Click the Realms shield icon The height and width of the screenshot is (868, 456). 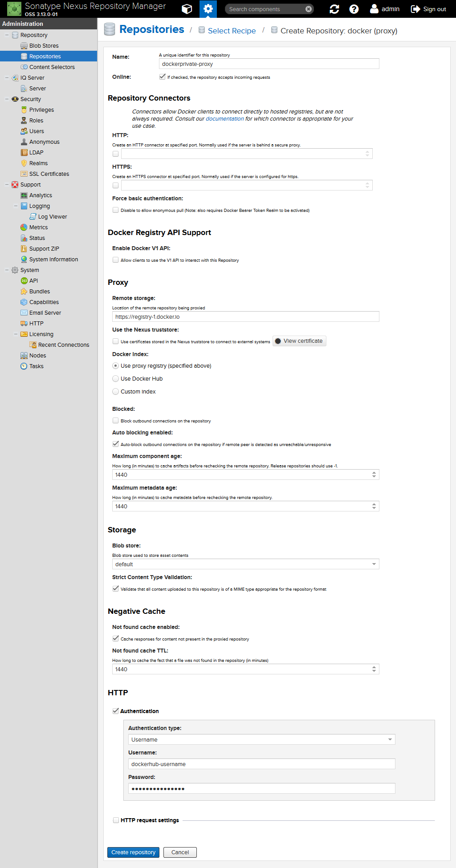coord(24,163)
